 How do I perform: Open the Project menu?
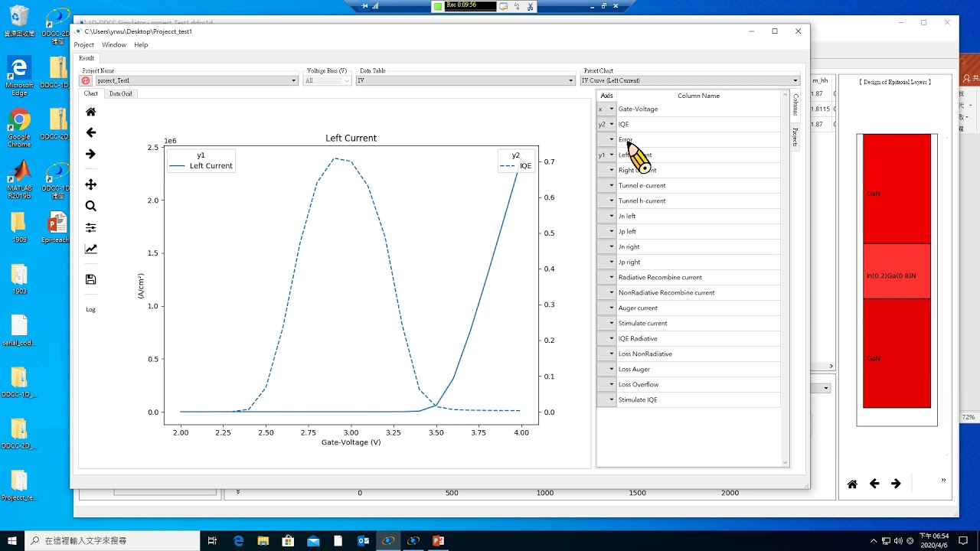(x=83, y=44)
